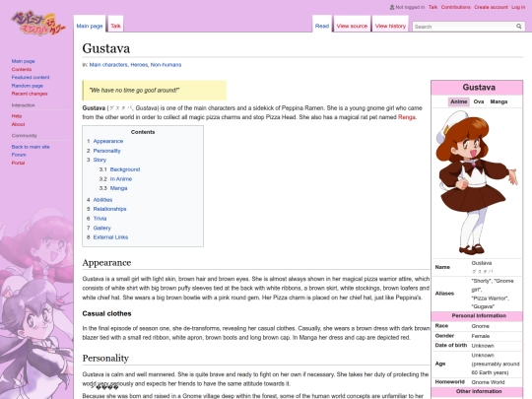The image size is (532, 399).
Task: Jump to Manga subsection in the contents
Action: [119, 188]
